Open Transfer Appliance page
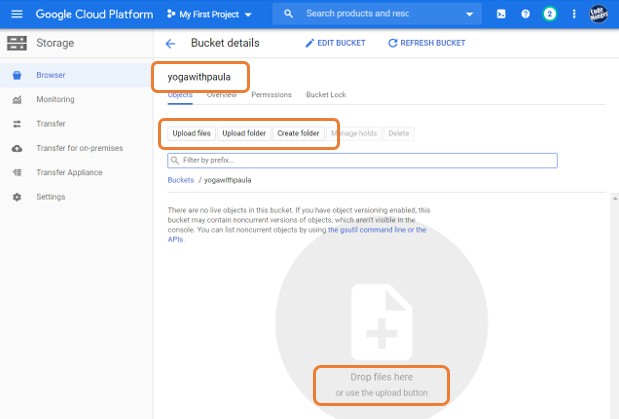The image size is (619, 419). 76,173
